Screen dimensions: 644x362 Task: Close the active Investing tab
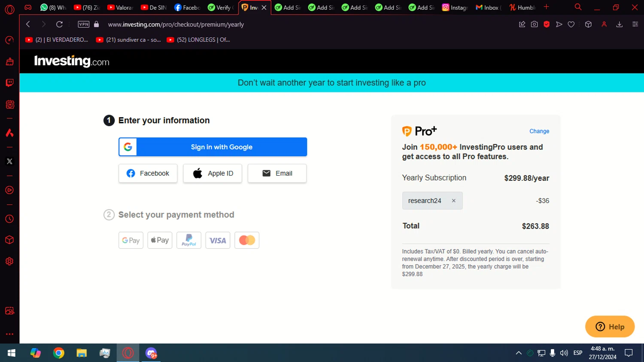coord(264,7)
